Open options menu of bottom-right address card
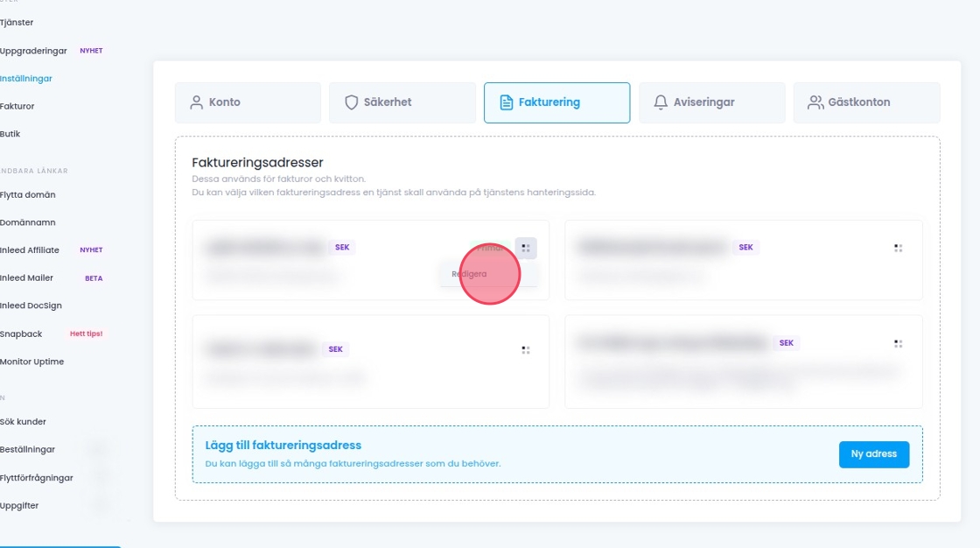This screenshot has width=980, height=548. tap(898, 344)
